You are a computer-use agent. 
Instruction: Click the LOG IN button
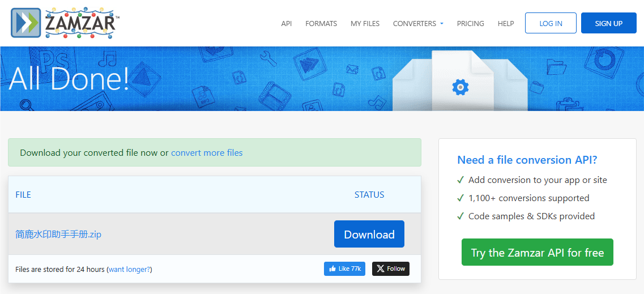coord(551,23)
